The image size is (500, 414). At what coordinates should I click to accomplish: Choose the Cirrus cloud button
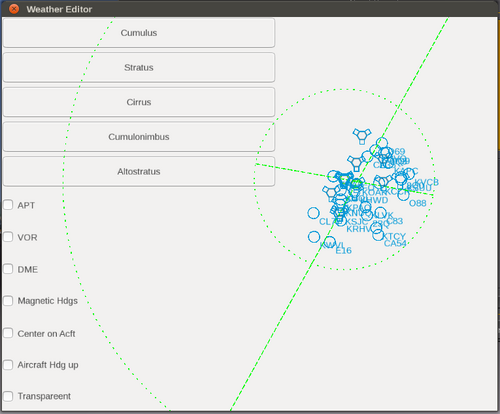coord(139,102)
